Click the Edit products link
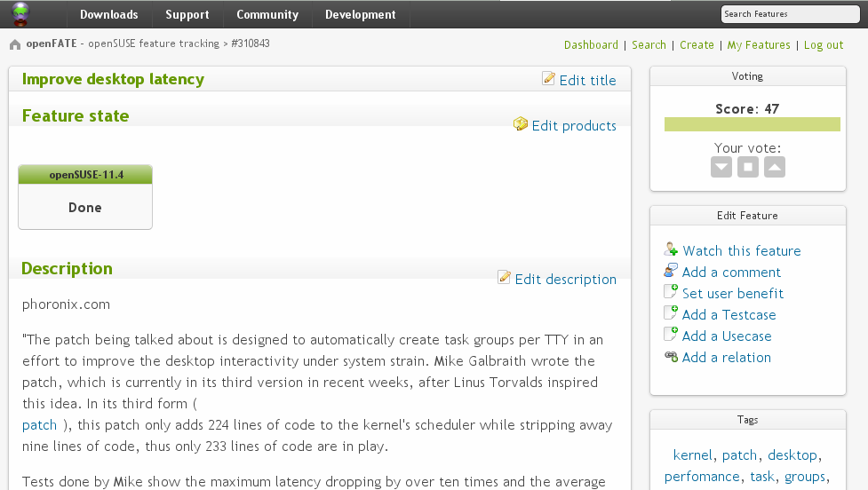Screen dimensions: 868x490 coord(574,126)
